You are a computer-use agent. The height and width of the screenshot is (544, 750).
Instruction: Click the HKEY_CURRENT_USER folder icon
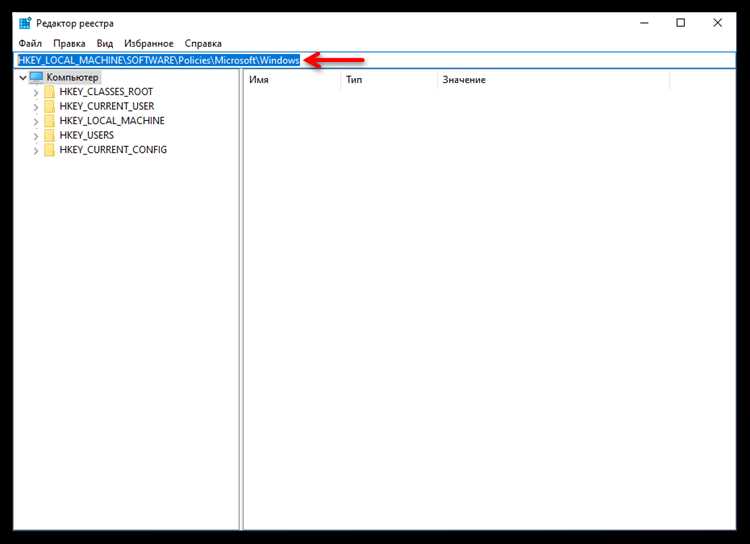coord(49,106)
